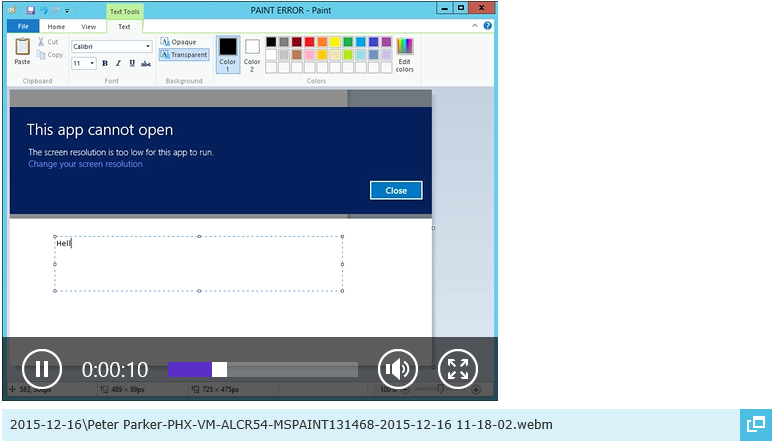Screen dimensions: 774x442
Task: Mute the video with the speaker icon
Action: coord(398,369)
